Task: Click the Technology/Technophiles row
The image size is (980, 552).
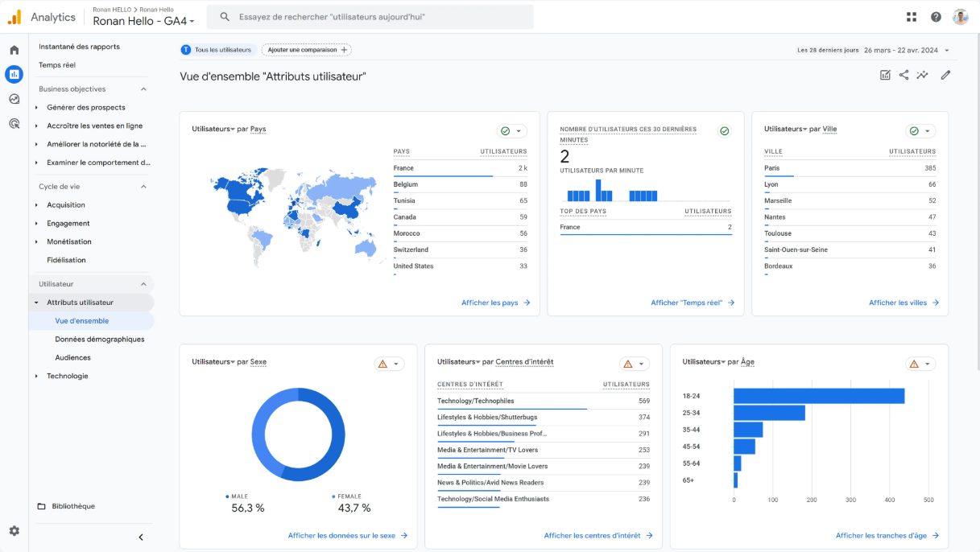Action: (543, 401)
